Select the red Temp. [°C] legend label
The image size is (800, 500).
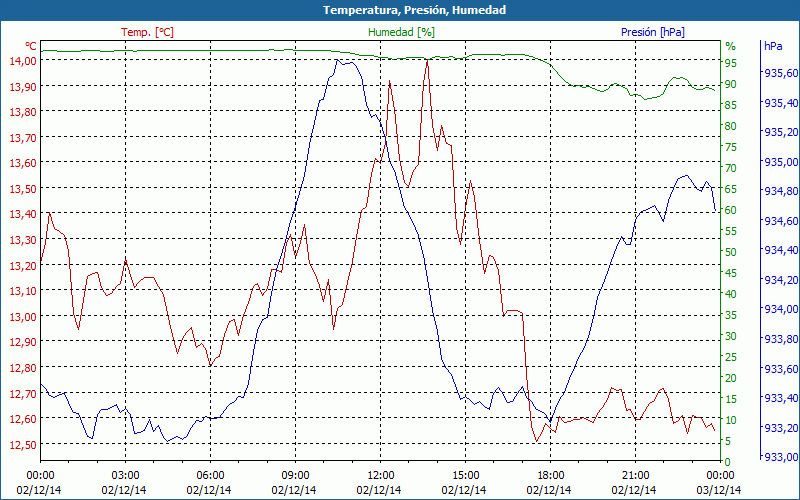tap(147, 32)
